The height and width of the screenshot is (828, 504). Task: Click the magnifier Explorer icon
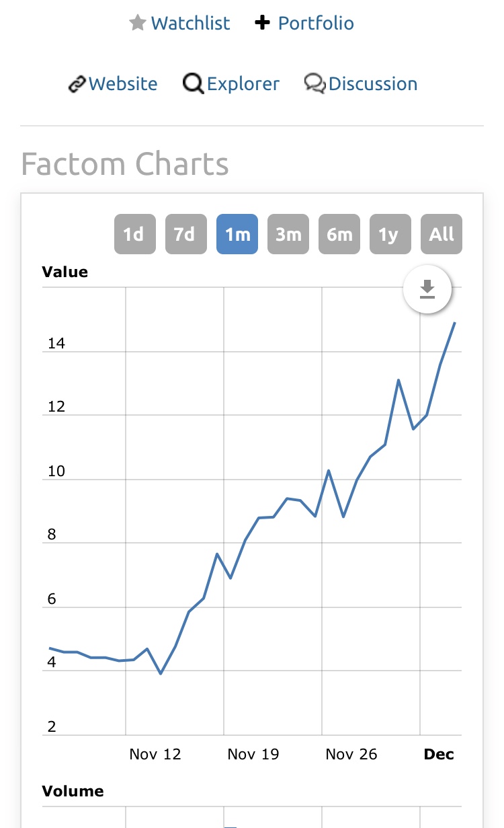coord(194,84)
